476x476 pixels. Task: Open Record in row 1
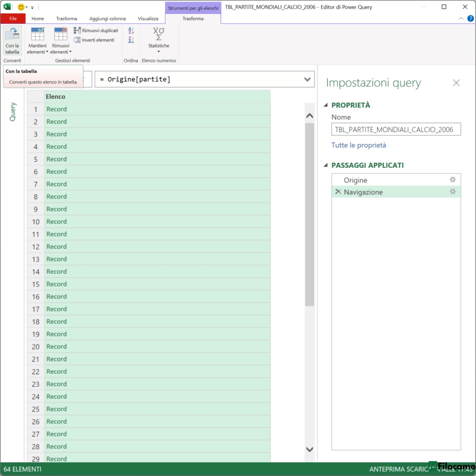tap(56, 109)
